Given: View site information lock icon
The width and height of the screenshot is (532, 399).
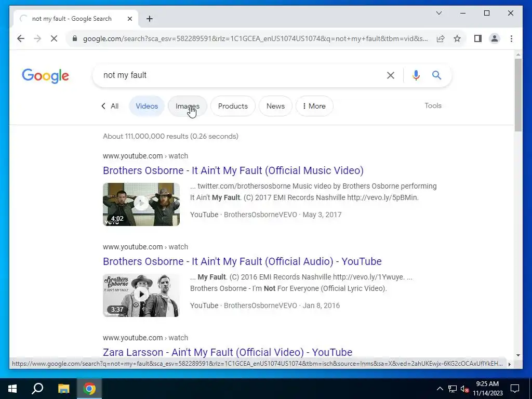Looking at the screenshot, I should [75, 38].
